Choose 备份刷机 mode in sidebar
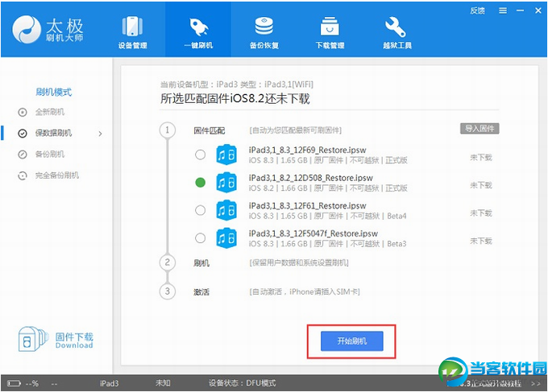 click(x=50, y=155)
